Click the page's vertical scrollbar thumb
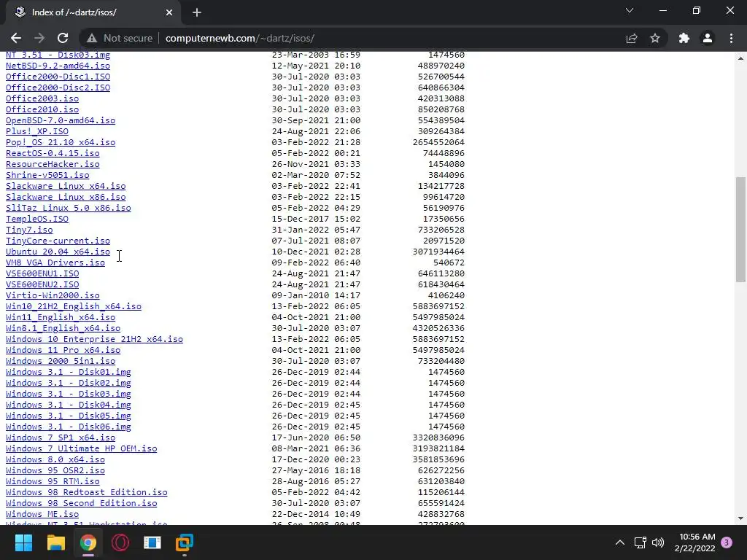Screen dimensions: 747x560 point(740,230)
